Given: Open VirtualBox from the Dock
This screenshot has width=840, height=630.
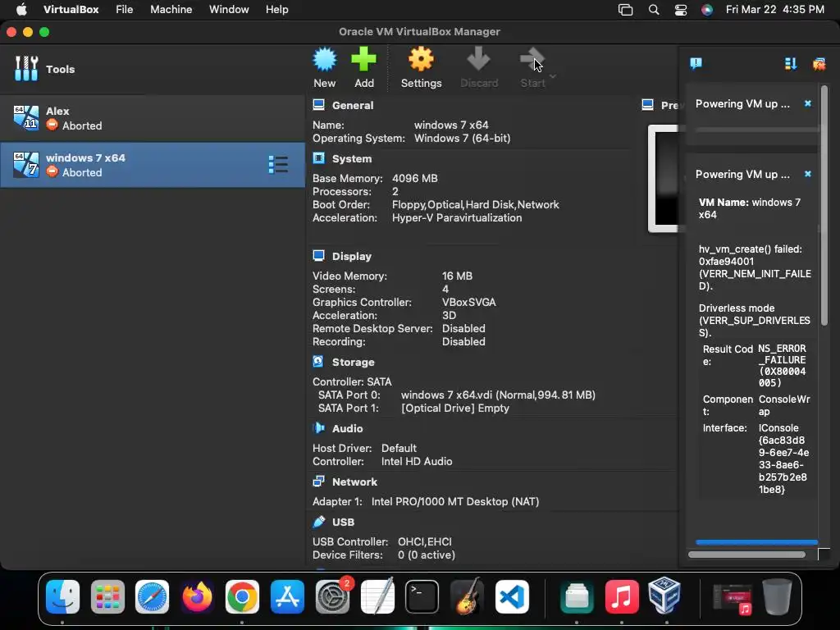Looking at the screenshot, I should [x=664, y=596].
